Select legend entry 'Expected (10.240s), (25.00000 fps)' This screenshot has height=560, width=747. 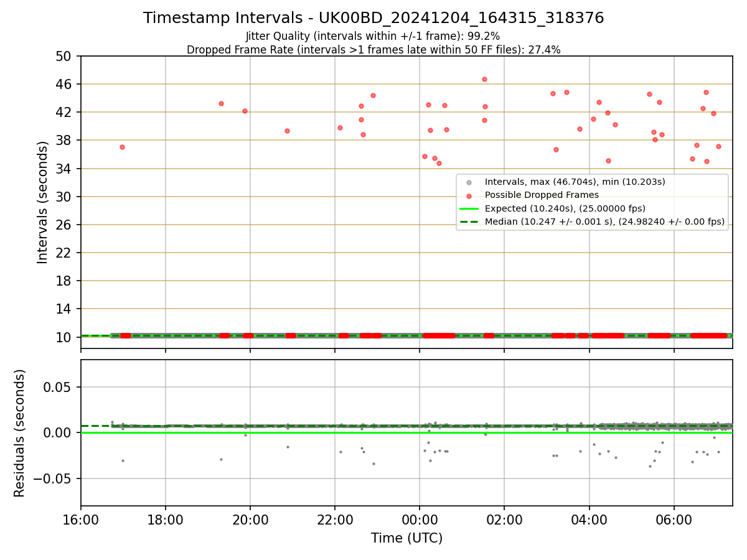(565, 208)
